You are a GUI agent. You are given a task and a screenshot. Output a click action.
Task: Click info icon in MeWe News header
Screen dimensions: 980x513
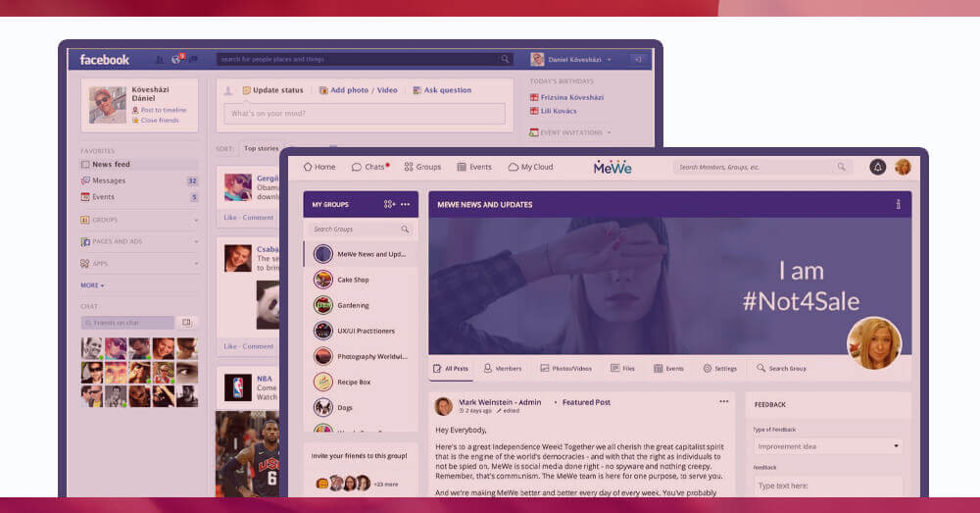coord(898,204)
